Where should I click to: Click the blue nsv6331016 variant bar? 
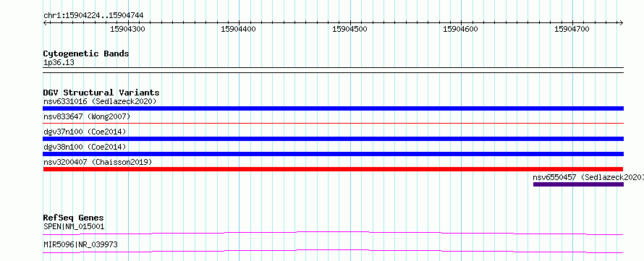click(x=333, y=108)
